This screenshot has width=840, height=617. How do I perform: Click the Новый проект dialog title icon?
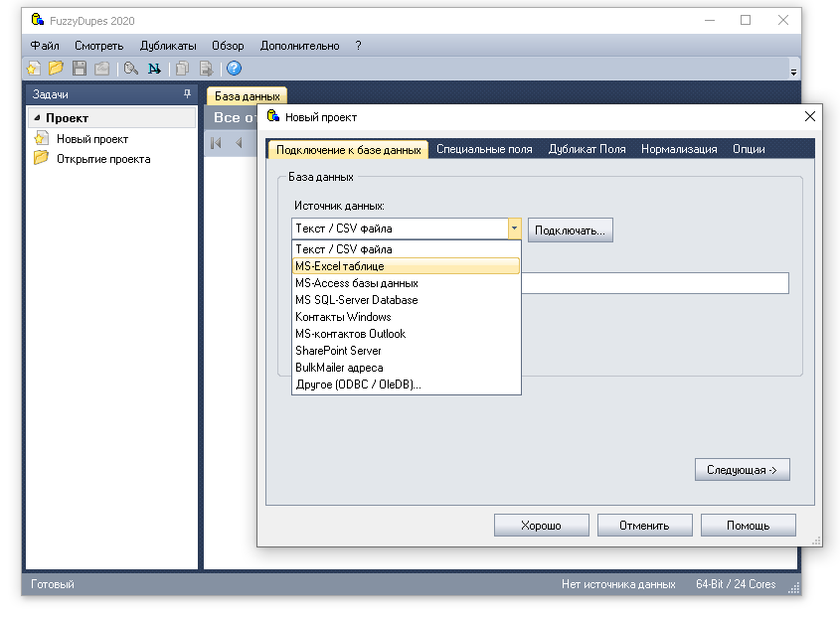coord(273,116)
